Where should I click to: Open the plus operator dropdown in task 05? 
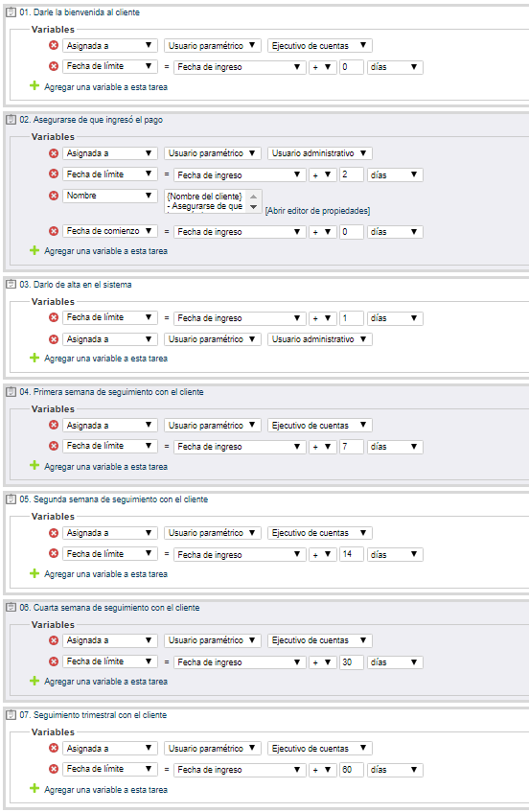coord(322,555)
